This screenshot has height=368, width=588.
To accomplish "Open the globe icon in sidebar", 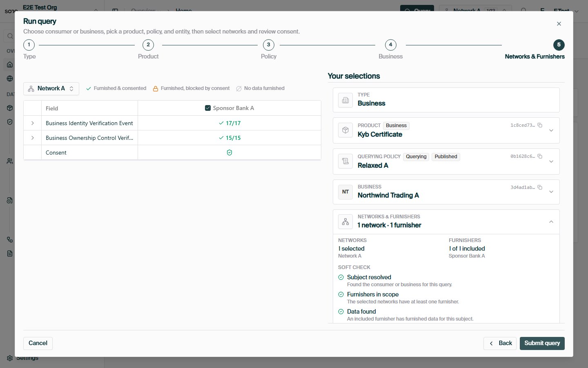I will pyautogui.click(x=10, y=79).
